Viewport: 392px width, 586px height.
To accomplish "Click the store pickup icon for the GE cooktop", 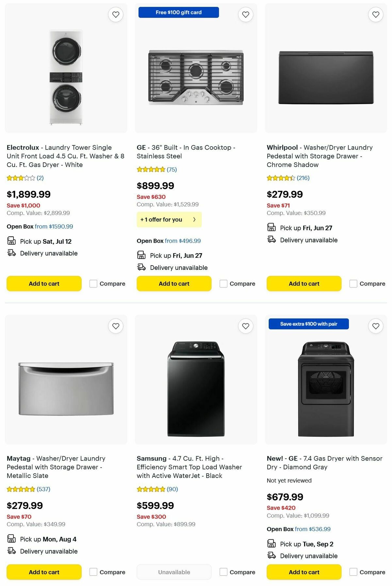I will click(141, 255).
